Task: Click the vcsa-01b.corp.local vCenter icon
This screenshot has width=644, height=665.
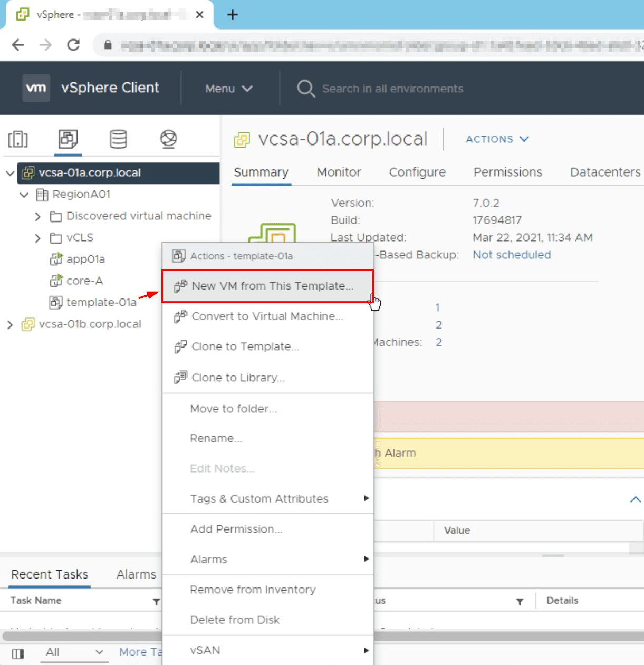Action: click(x=28, y=324)
